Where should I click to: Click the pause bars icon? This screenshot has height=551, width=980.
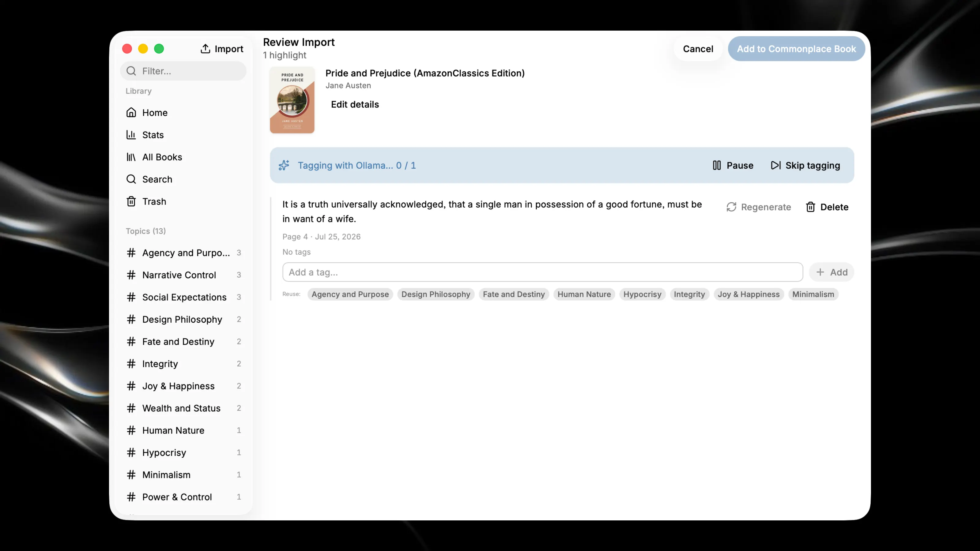click(717, 165)
